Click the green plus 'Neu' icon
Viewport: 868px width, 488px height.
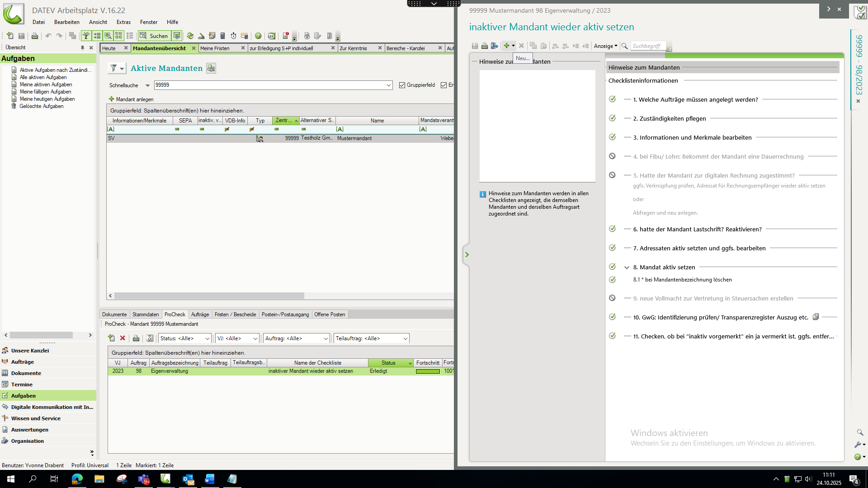click(x=506, y=46)
